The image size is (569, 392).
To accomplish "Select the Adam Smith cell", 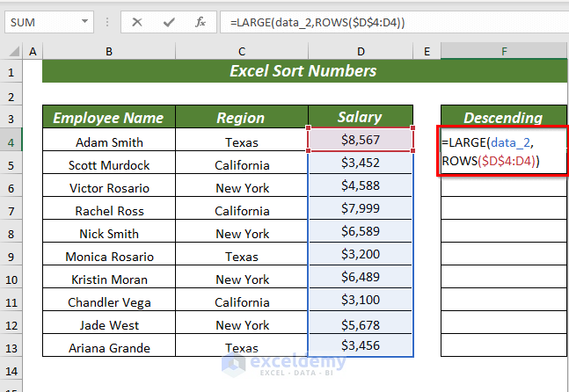I will [109, 142].
